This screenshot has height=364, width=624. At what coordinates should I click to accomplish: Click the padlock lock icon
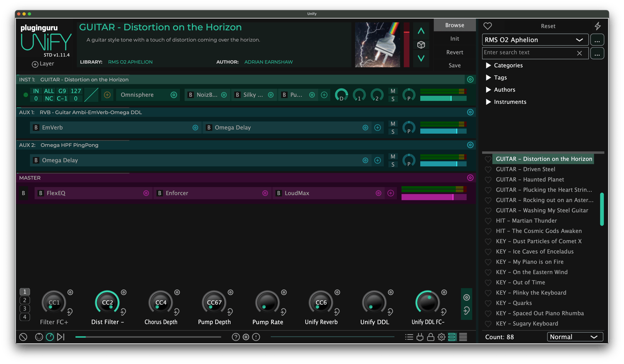tap(431, 337)
